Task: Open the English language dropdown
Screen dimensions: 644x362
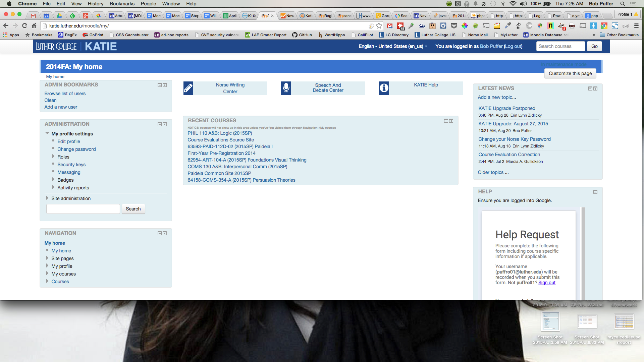Action: [393, 46]
